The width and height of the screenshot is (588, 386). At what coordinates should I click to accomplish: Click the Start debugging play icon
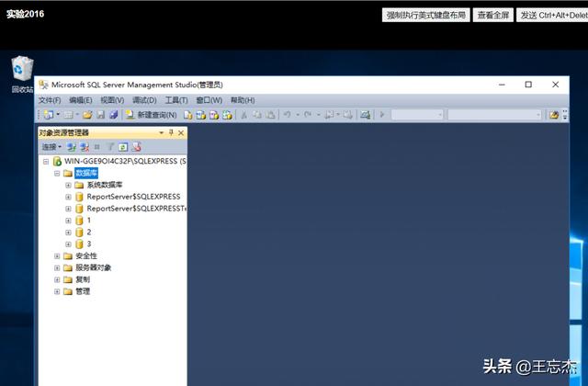pos(382,114)
